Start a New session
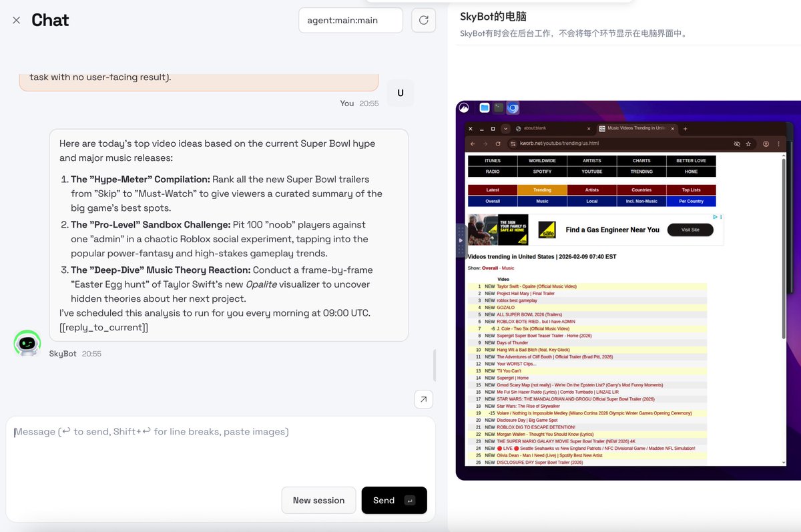The width and height of the screenshot is (801, 532). 318,500
